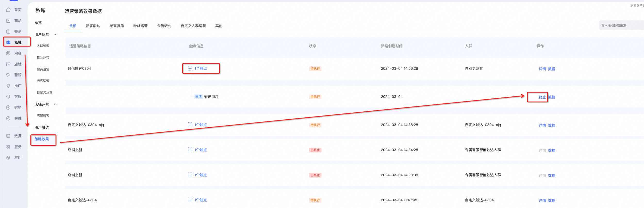Expand touchpoints for 自定义触达-0304 row
The height and width of the screenshot is (208, 644).
[190, 200]
